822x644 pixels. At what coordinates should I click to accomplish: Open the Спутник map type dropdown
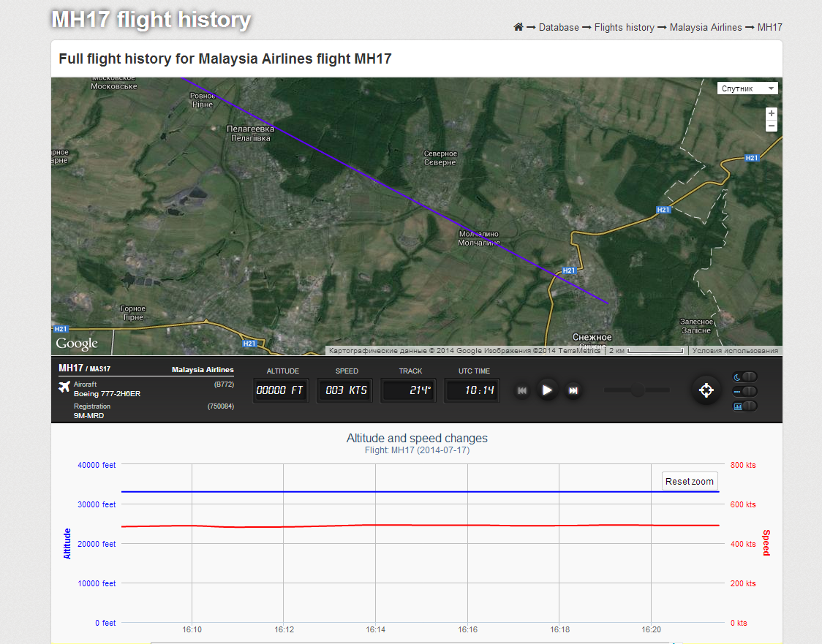747,88
